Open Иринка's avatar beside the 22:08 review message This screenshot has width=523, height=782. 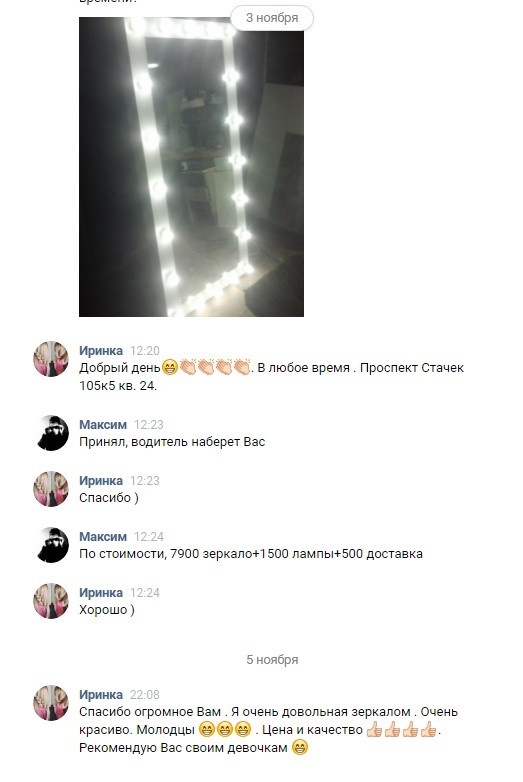click(x=51, y=703)
